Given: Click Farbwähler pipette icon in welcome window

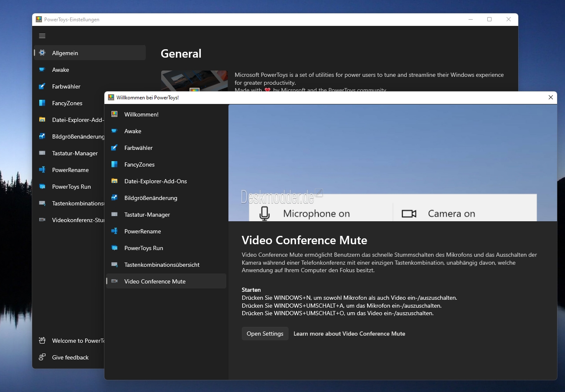Looking at the screenshot, I should (114, 147).
